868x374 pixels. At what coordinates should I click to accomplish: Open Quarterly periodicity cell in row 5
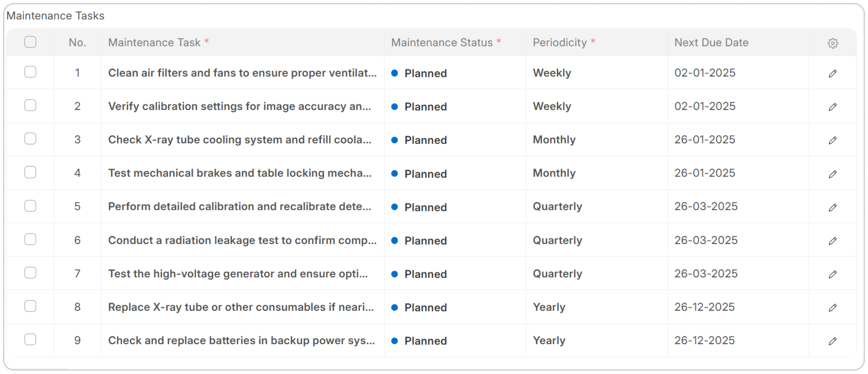point(557,206)
